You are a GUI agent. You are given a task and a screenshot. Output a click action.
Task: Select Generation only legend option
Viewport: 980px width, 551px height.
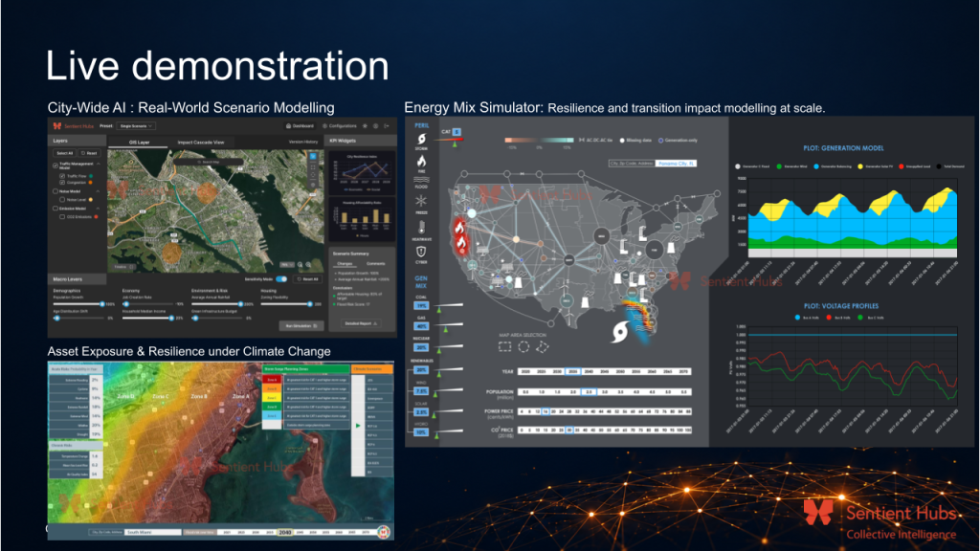pyautogui.click(x=679, y=141)
